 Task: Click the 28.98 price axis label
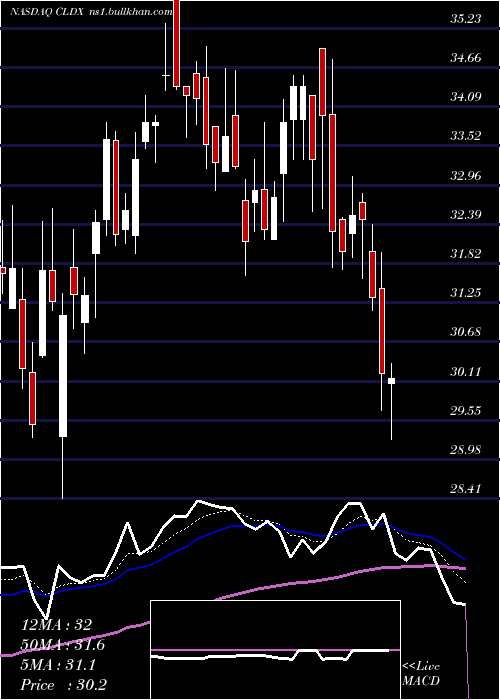click(x=466, y=450)
